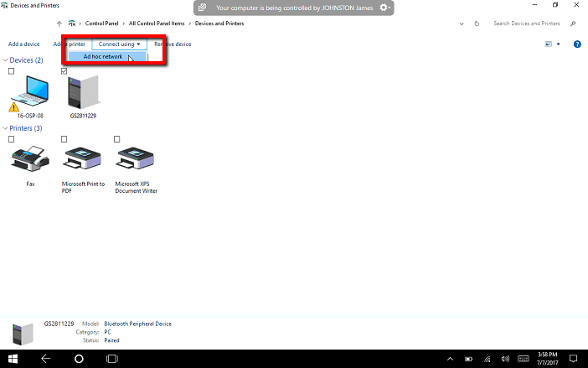Check the Fax printer checkbox
588x368 pixels.
[x=11, y=139]
